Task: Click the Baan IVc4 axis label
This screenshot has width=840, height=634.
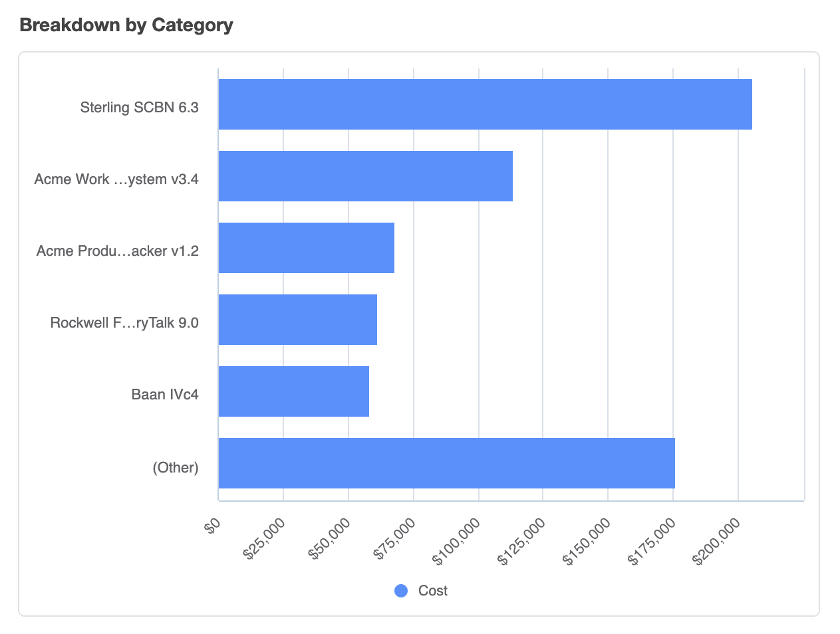Action: click(x=165, y=395)
